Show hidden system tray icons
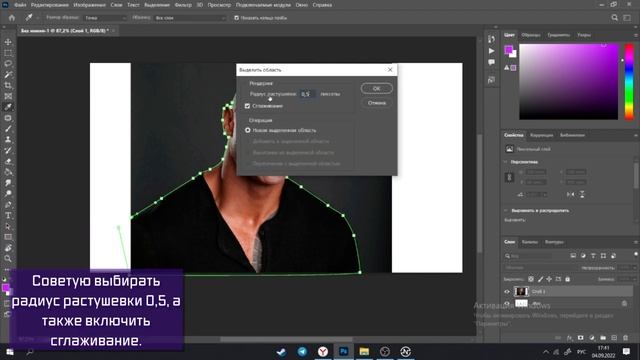 tap(546, 352)
